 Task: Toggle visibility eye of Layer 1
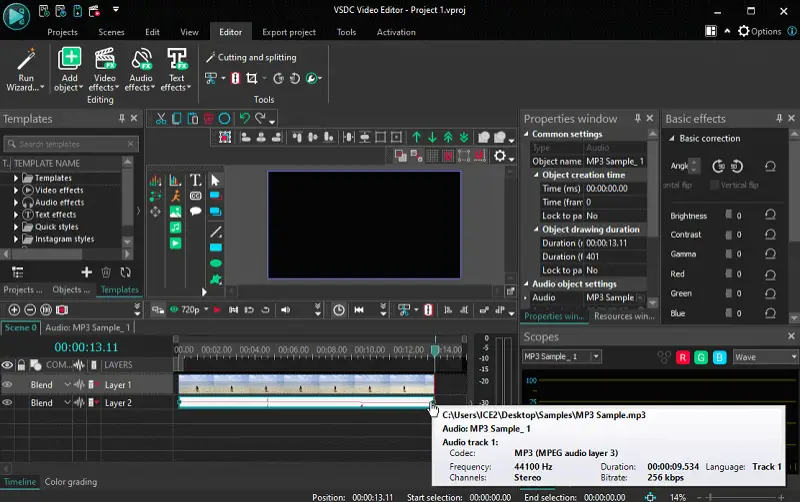7,385
